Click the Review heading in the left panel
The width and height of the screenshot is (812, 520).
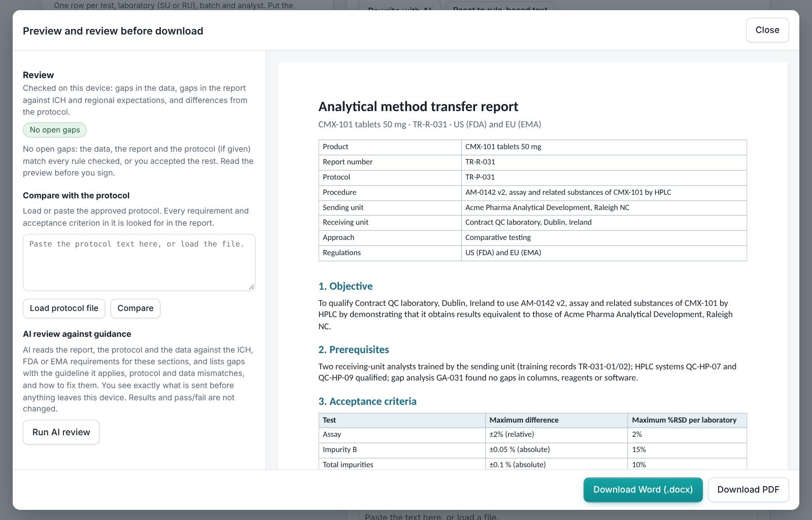[38, 75]
